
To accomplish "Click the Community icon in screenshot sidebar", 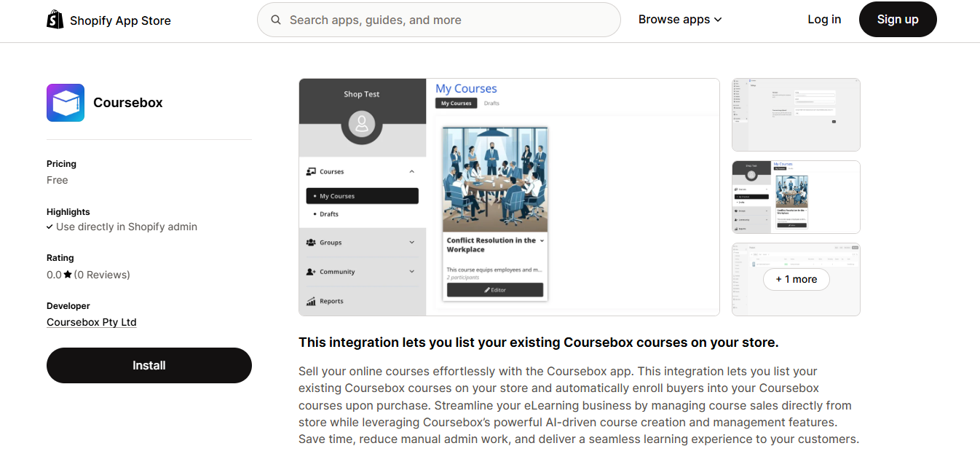I will [x=311, y=272].
